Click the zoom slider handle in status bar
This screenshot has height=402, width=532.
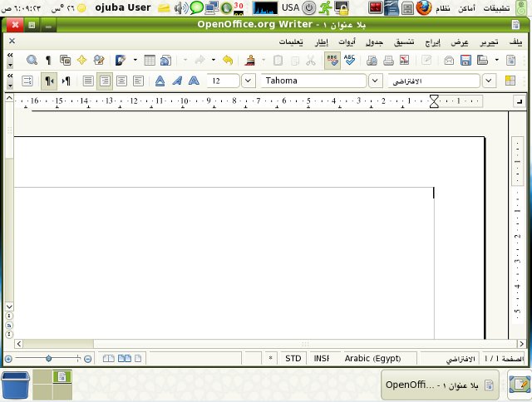tap(48, 358)
